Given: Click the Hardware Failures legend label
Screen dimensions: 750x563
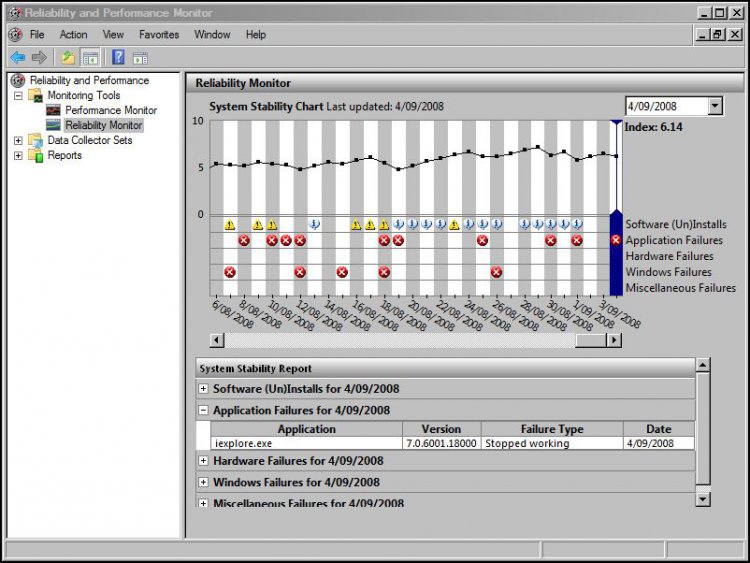Looking at the screenshot, I should [669, 256].
